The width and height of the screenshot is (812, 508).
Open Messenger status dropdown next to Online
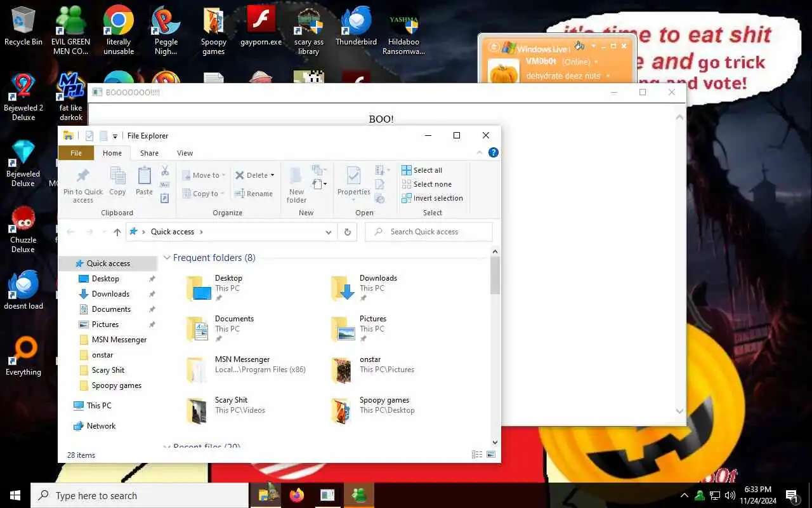click(595, 62)
